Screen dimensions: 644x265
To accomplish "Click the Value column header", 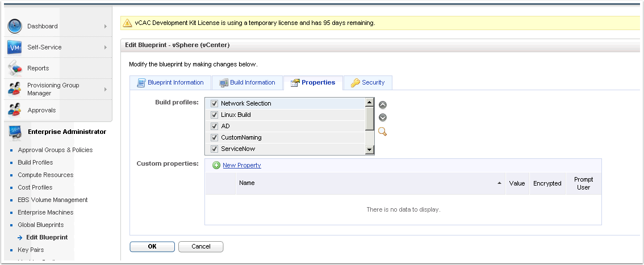I will pyautogui.click(x=517, y=183).
